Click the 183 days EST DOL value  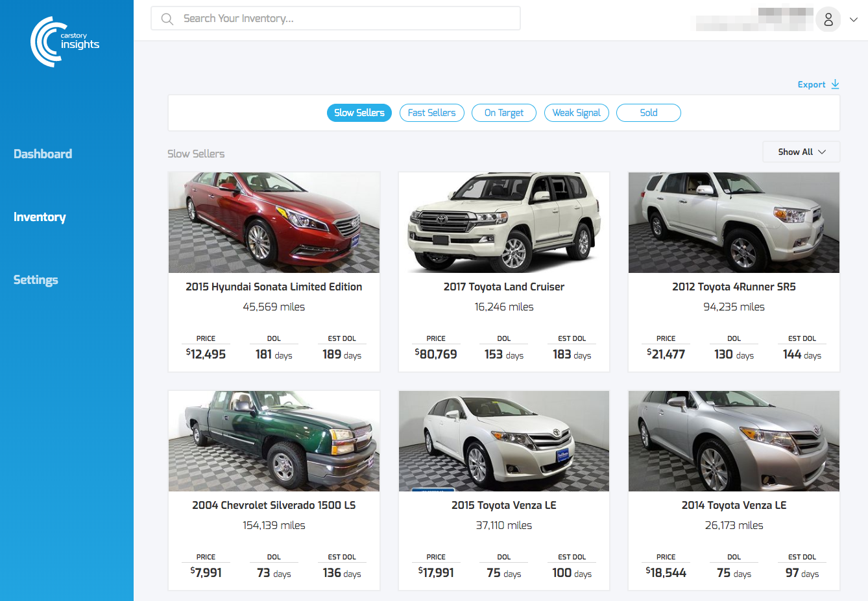pos(572,355)
